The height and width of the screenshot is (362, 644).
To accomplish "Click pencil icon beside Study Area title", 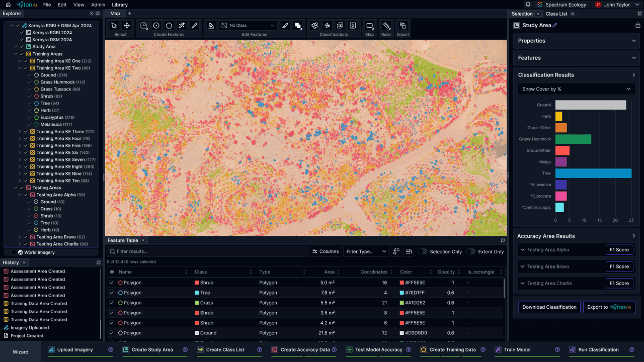I will point(555,25).
